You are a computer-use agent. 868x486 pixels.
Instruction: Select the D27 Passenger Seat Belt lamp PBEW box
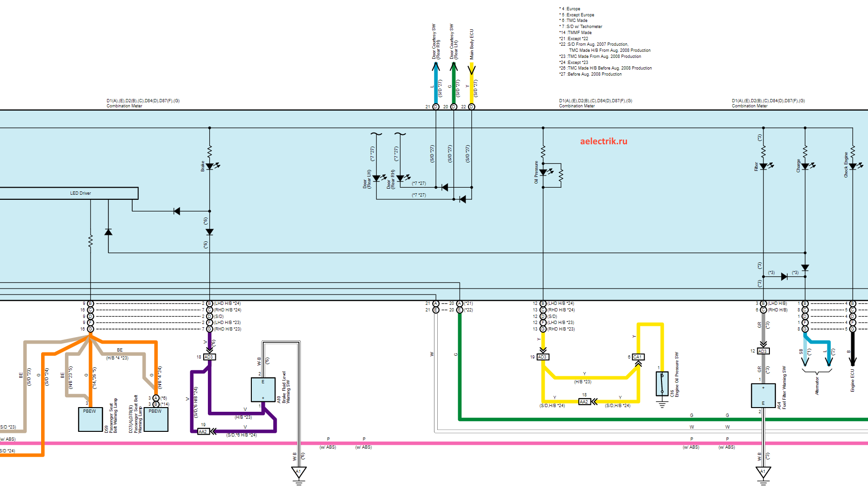click(156, 420)
